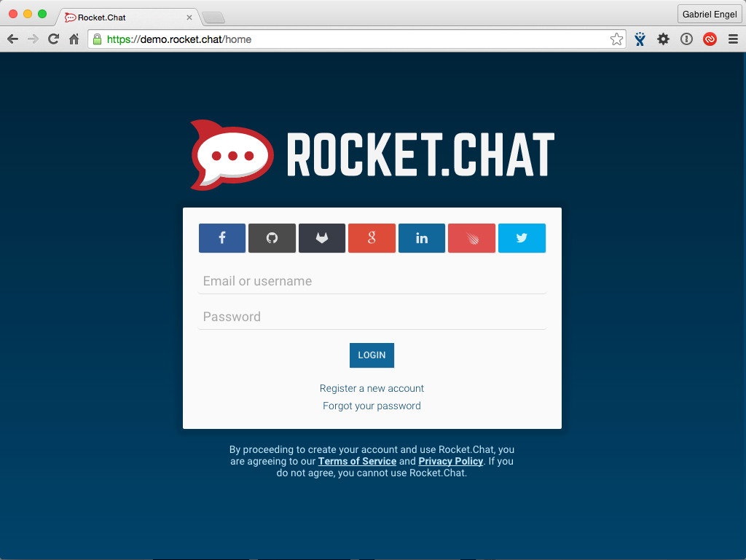This screenshot has width=746, height=560.
Task: Open the blue figure extension icon
Action: 640,39
